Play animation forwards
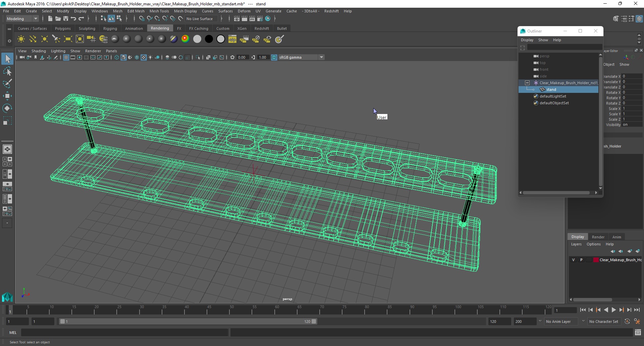Image resolution: width=644 pixels, height=346 pixels. 613,310
